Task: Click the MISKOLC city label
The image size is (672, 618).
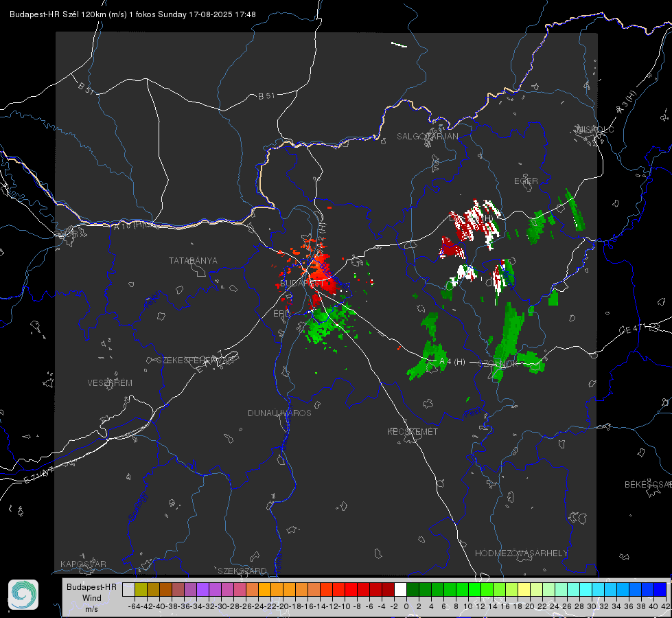Action: [595, 129]
